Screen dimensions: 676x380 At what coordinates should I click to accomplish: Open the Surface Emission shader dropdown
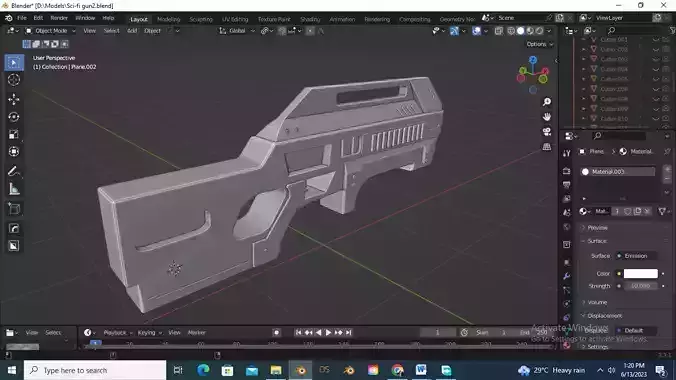[x=636, y=256]
